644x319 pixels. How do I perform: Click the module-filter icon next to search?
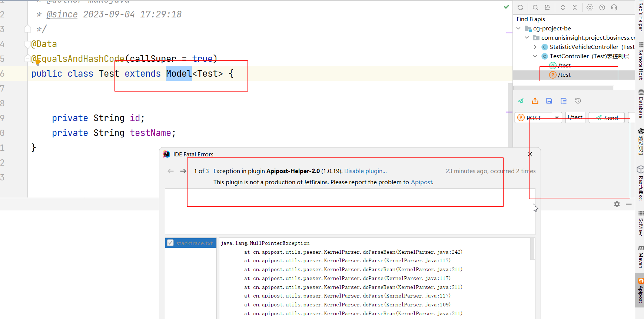coord(547,7)
